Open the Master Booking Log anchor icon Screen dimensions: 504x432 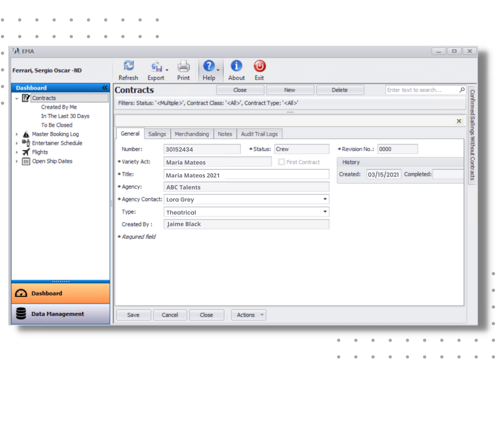coord(25,134)
